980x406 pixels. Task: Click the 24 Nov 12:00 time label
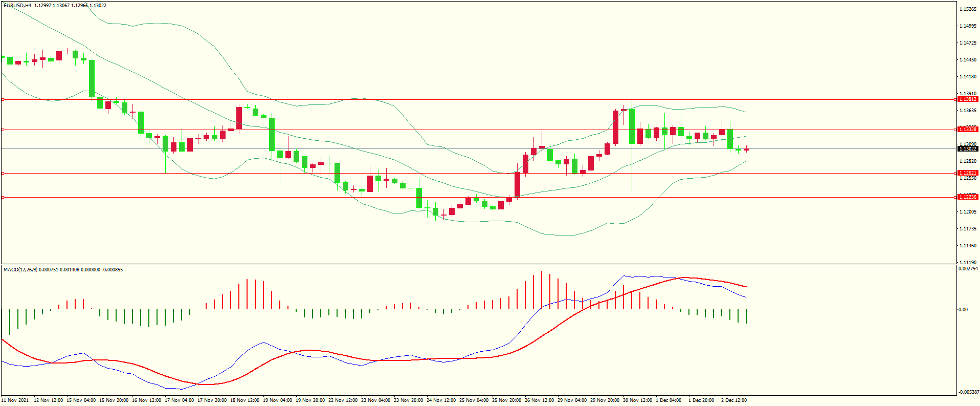pos(441,400)
